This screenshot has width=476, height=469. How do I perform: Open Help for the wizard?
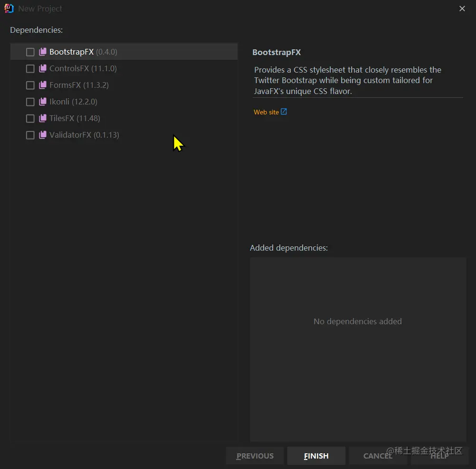click(439, 456)
